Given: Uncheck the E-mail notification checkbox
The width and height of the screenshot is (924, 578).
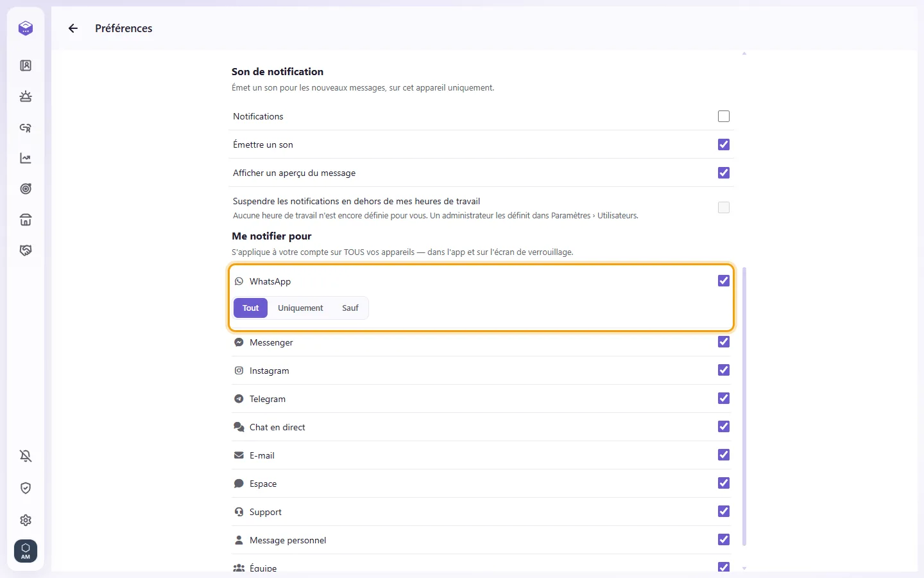Looking at the screenshot, I should coord(724,455).
